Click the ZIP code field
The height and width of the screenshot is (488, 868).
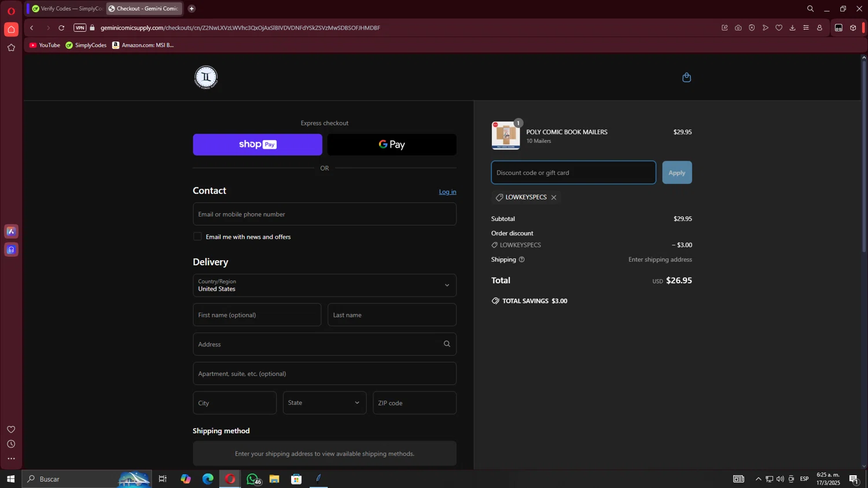point(415,403)
